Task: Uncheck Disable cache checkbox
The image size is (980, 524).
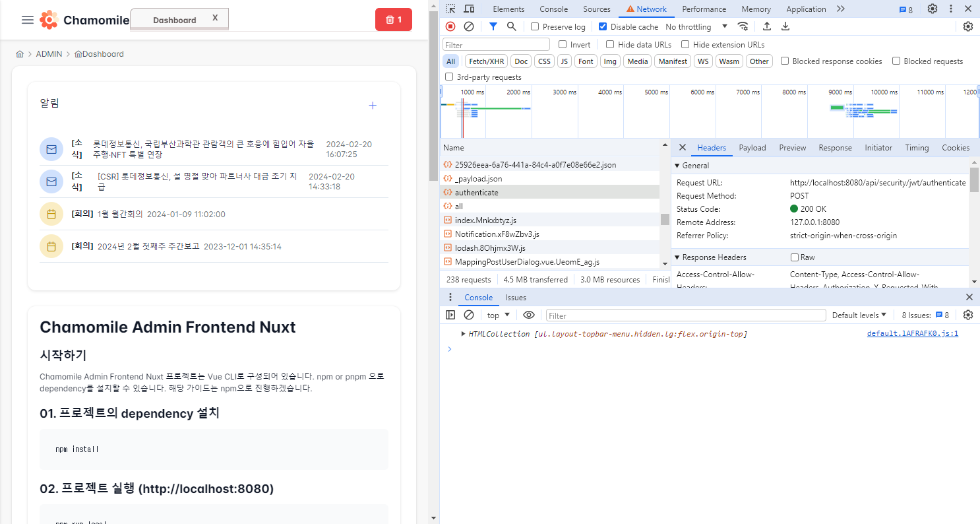Action: (x=603, y=26)
